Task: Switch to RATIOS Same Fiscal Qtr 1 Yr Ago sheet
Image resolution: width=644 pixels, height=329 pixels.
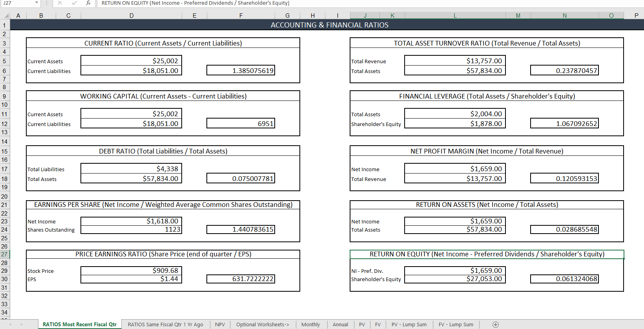Action: coord(166,325)
